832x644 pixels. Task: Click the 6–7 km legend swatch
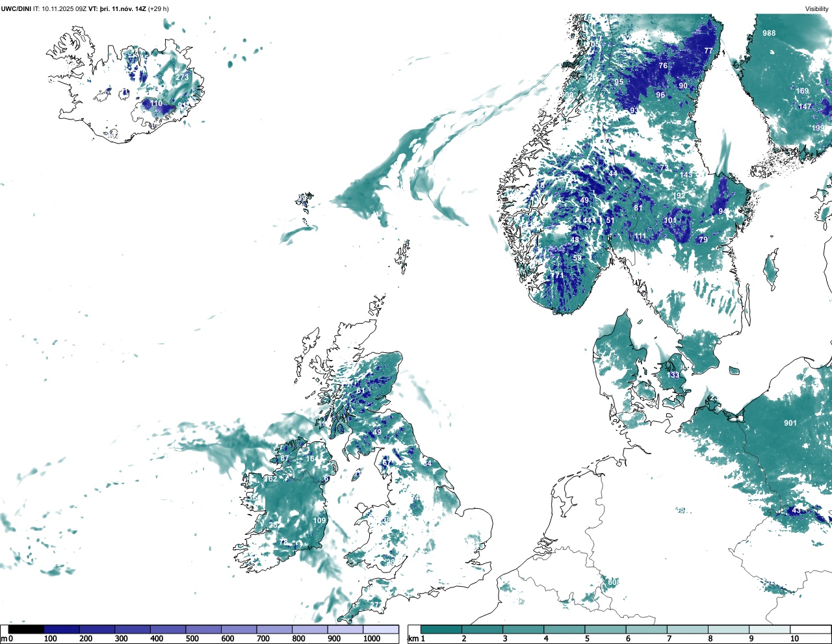(647, 629)
